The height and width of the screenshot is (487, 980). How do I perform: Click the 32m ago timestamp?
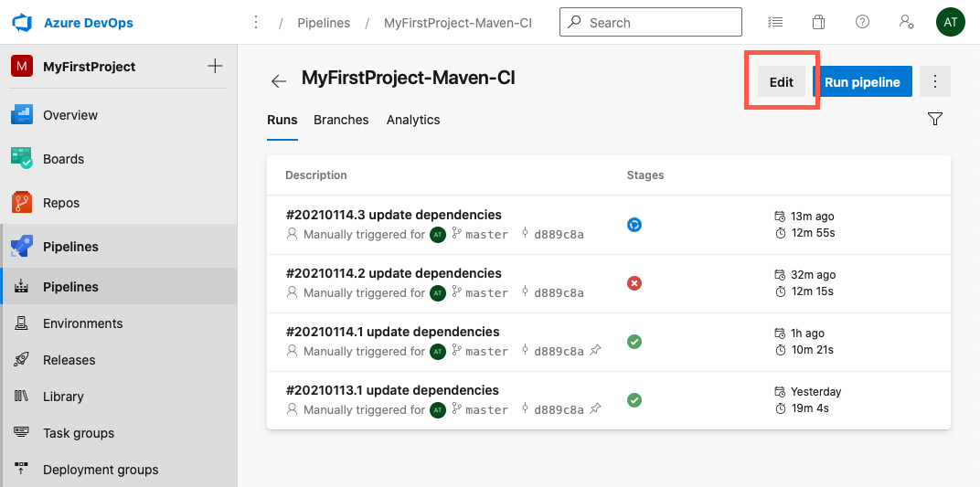[813, 275]
